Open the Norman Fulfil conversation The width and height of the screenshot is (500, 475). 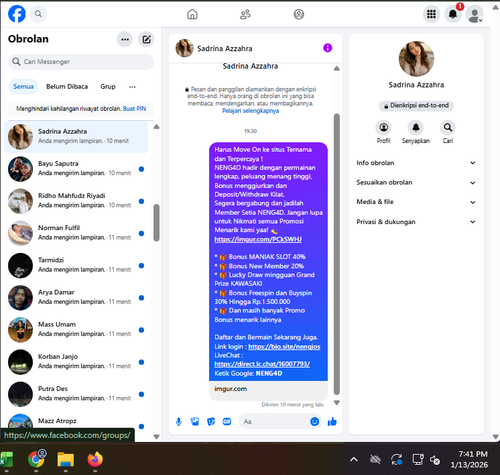click(x=76, y=233)
